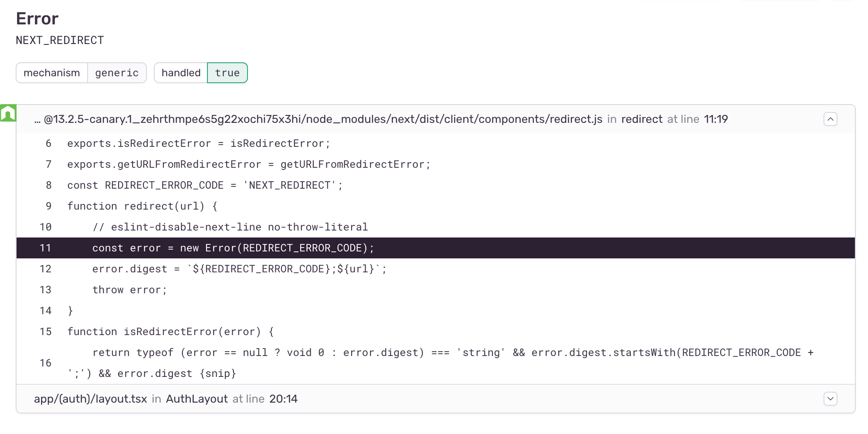Click the handled tag key
The width and height of the screenshot is (868, 434).
pyautogui.click(x=181, y=73)
